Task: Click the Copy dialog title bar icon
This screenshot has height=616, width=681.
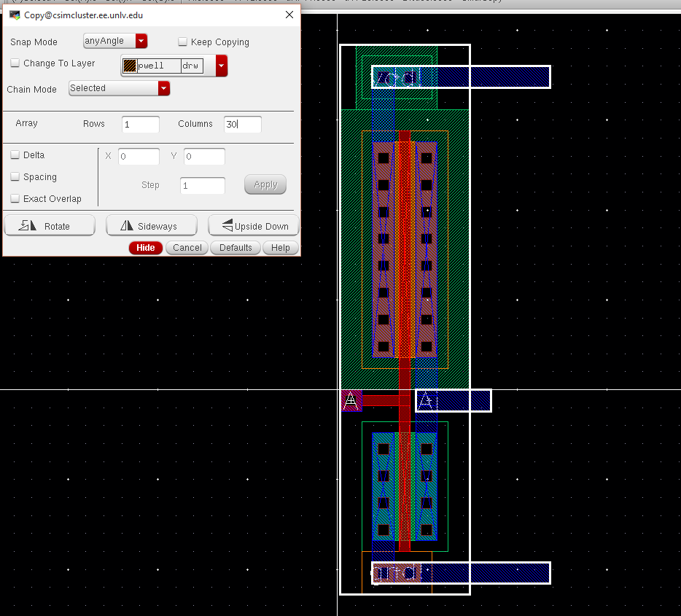Action: coord(15,15)
